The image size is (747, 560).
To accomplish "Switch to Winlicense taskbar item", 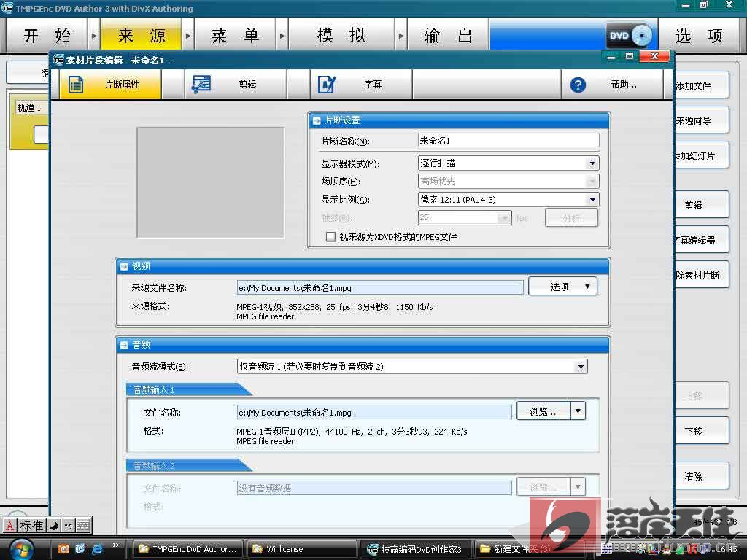I will coord(302,549).
